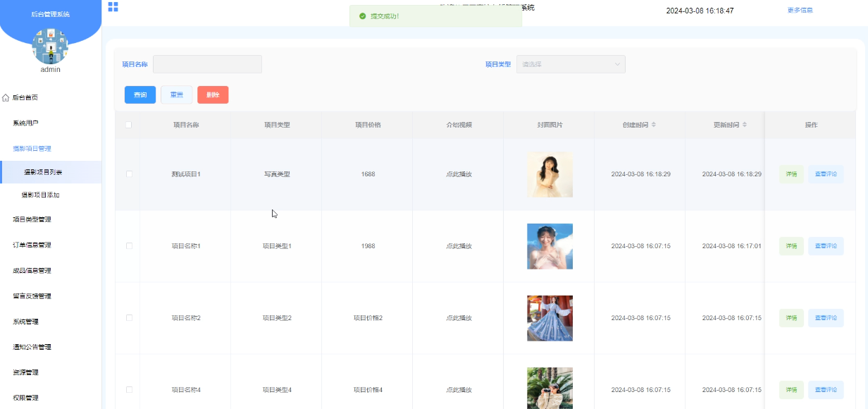Click 查看评论 button for 项目名称2
Screen dimensions: 868x409
click(x=826, y=318)
